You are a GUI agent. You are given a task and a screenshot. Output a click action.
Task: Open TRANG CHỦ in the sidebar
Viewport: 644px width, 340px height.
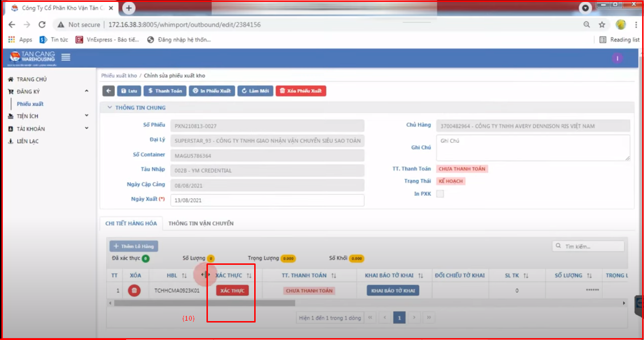click(31, 79)
